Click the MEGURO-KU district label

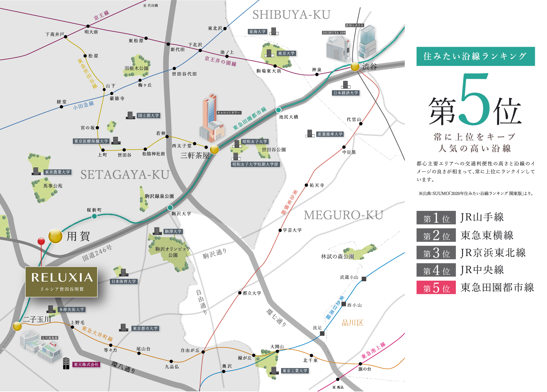[x=343, y=215]
